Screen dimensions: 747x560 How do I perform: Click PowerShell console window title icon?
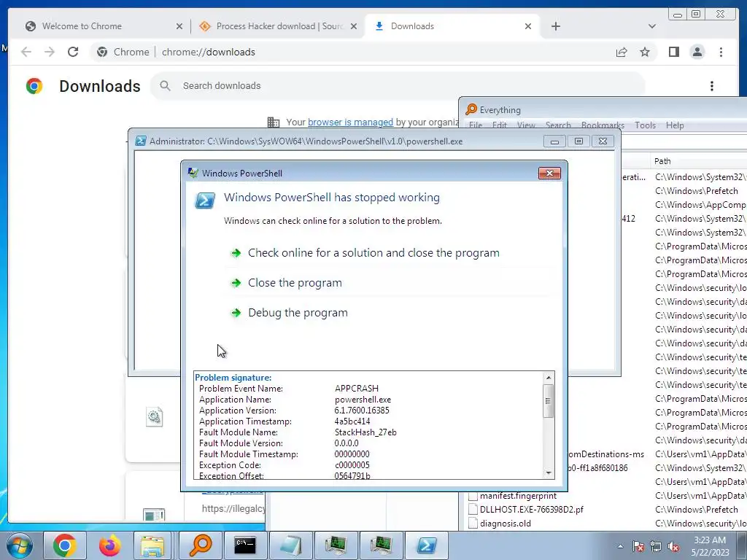click(141, 141)
